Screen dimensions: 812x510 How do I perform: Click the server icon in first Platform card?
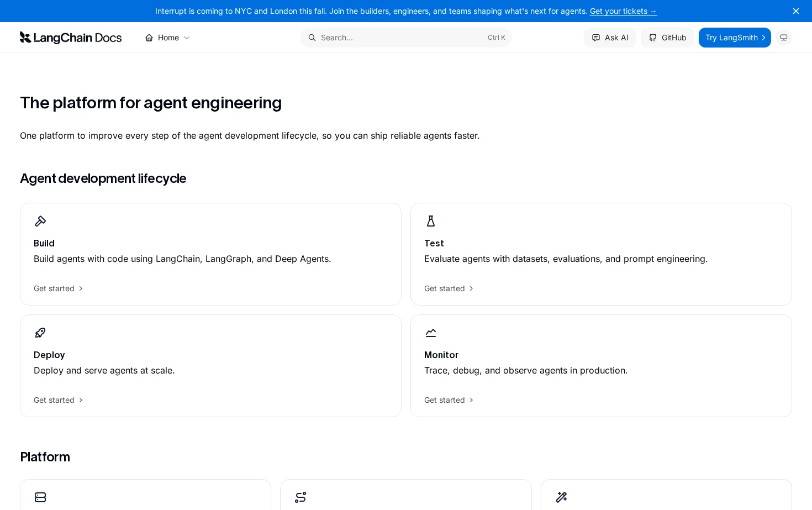[40, 497]
